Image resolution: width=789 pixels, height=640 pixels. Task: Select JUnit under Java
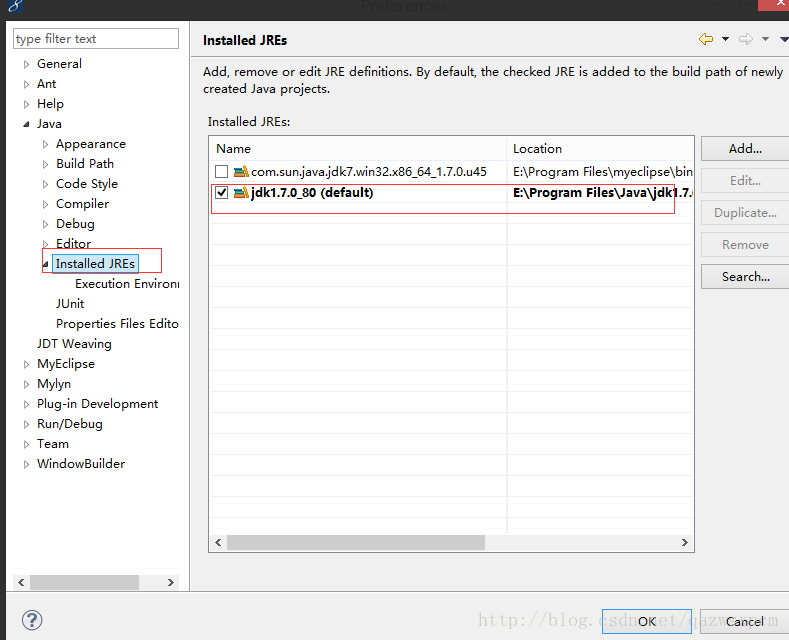click(x=70, y=303)
